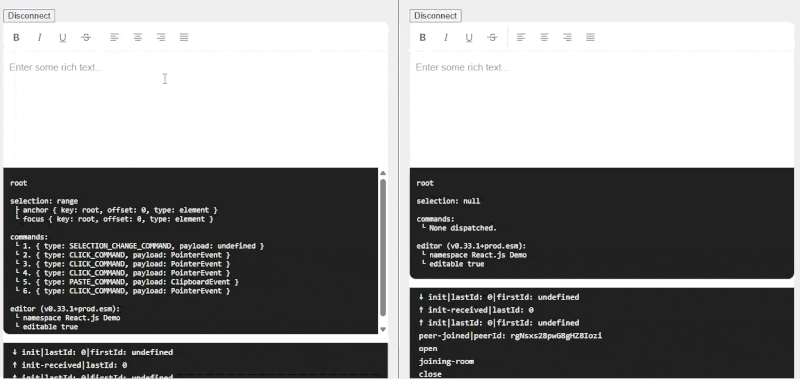Click 'root' label in right tree view
Viewport: 800px width, 385px height.
(x=425, y=183)
